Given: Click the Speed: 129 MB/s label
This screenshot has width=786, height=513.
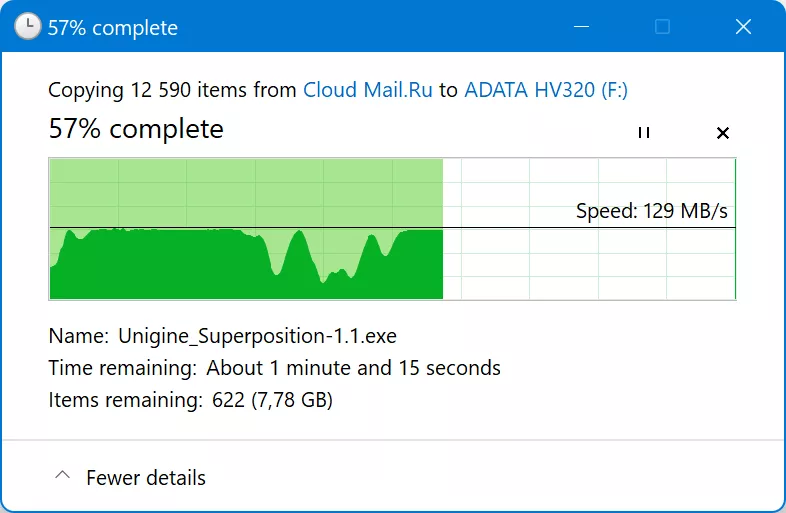Looking at the screenshot, I should coord(652,211).
